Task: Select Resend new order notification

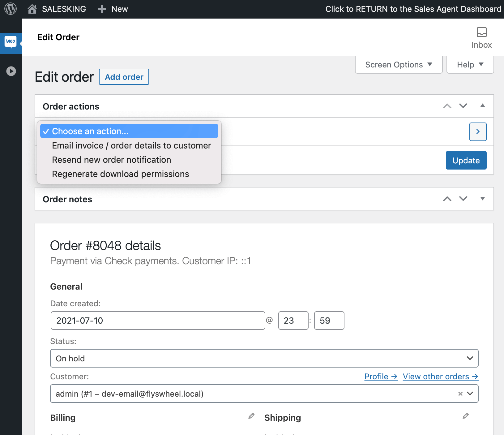Action: click(129, 160)
